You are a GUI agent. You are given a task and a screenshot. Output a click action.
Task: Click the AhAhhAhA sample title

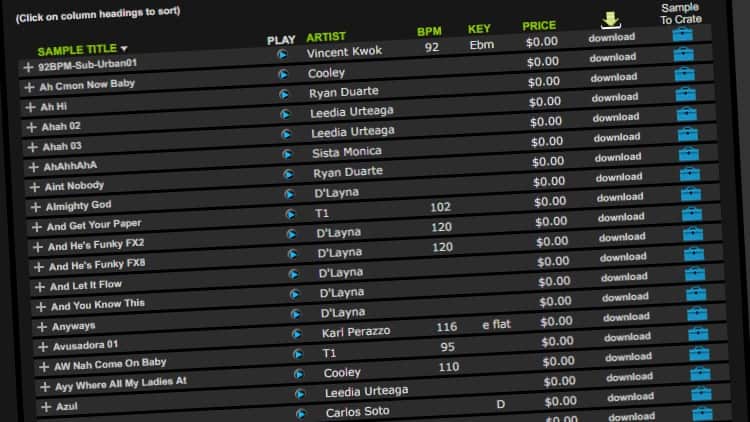click(x=70, y=166)
